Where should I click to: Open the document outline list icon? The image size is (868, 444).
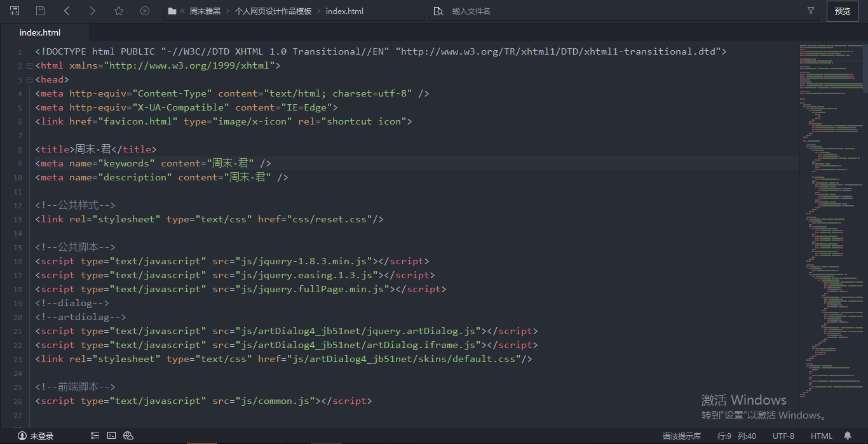tap(95, 436)
